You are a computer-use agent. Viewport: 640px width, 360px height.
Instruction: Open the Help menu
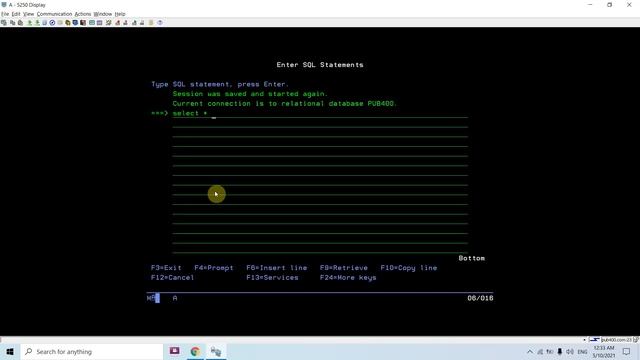tap(120, 14)
